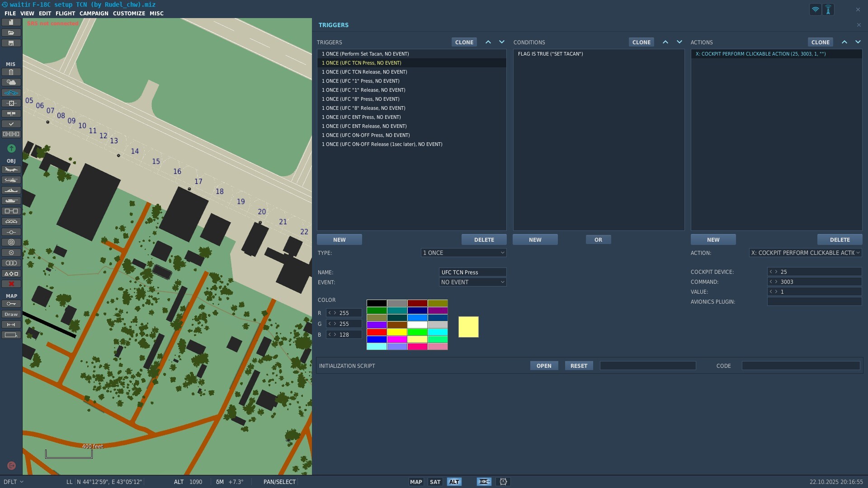The height and width of the screenshot is (488, 868).
Task: Click CLONE button in TRIGGERS column
Action: pyautogui.click(x=464, y=42)
